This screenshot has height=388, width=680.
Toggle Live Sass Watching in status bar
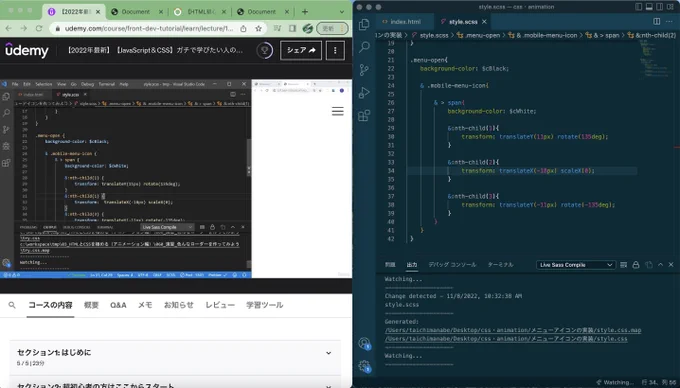click(615, 383)
